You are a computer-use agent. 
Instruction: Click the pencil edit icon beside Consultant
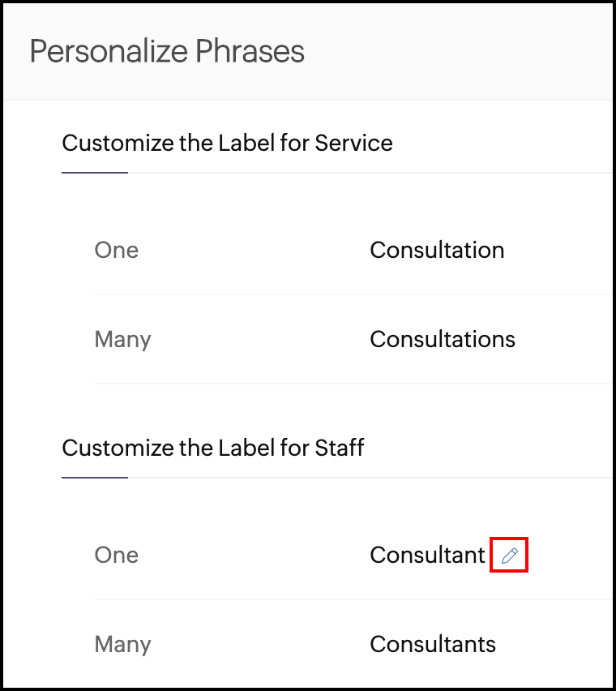click(x=509, y=556)
